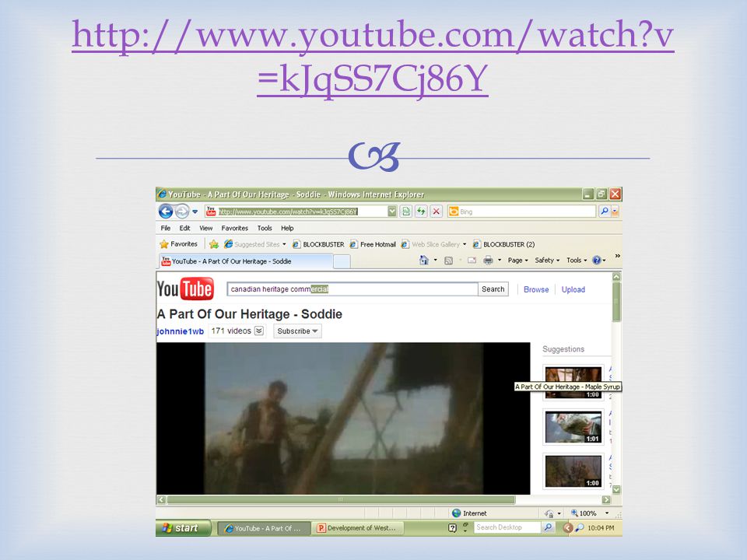
Task: Expand the 171 videos dropdown
Action: pos(258,331)
